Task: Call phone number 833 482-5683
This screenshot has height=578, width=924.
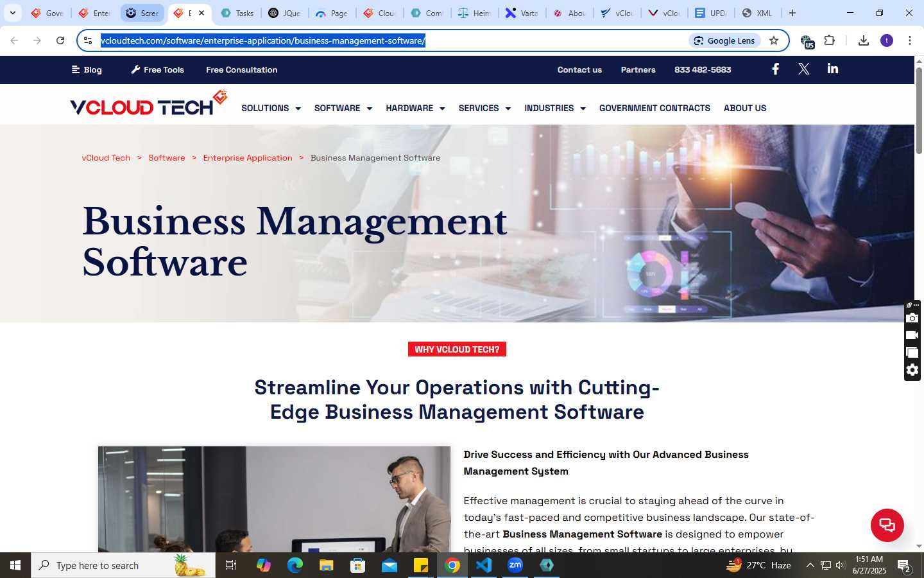Action: point(703,69)
